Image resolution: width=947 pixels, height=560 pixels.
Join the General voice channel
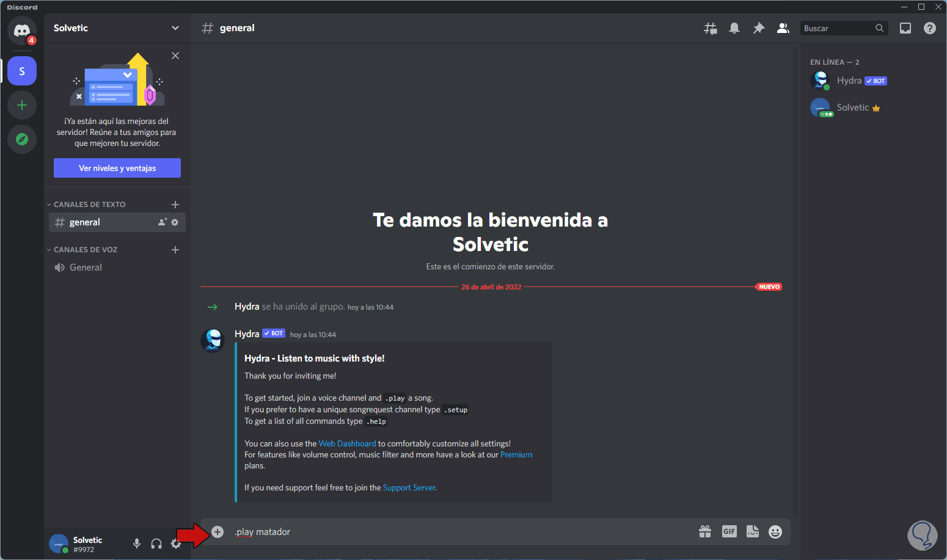point(117,267)
